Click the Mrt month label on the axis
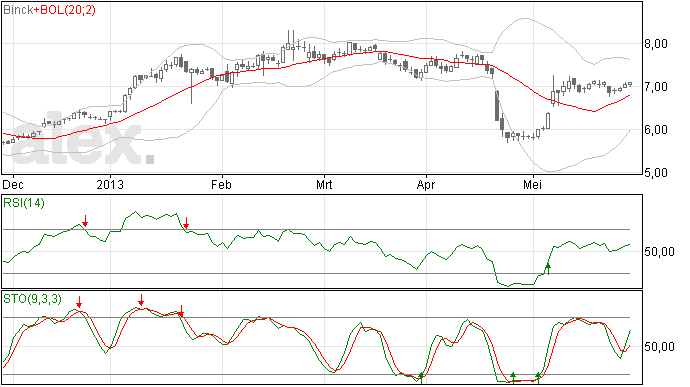The image size is (690, 387). (x=324, y=184)
